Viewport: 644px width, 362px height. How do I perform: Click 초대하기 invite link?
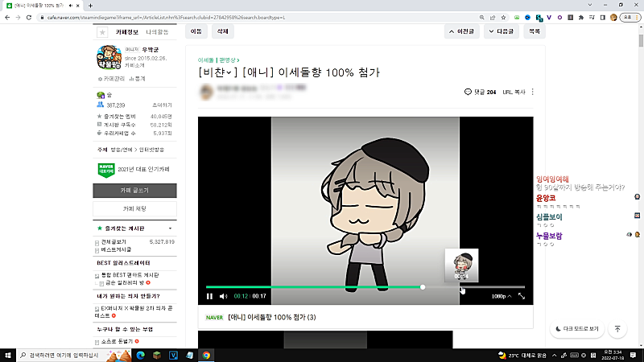162,105
